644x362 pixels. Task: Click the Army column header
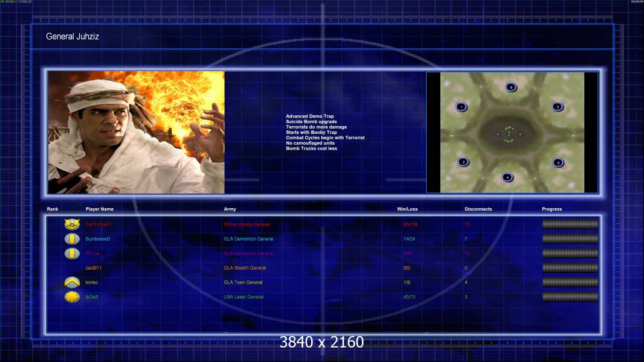coord(230,209)
